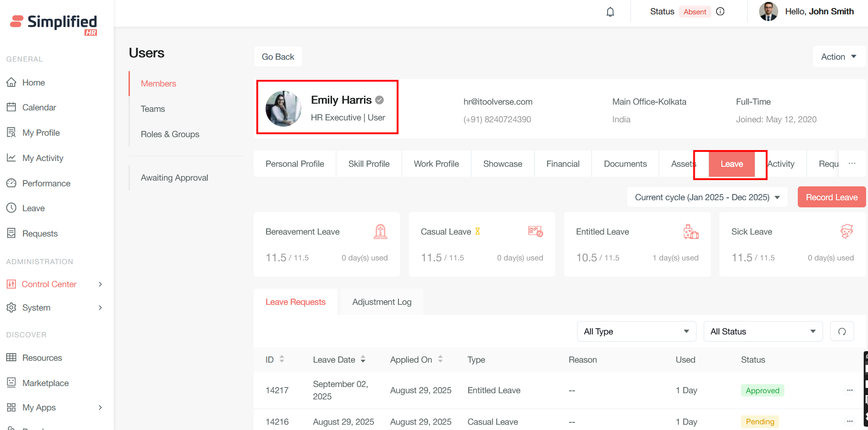
Task: Sort table by Leave Date
Action: (x=363, y=359)
